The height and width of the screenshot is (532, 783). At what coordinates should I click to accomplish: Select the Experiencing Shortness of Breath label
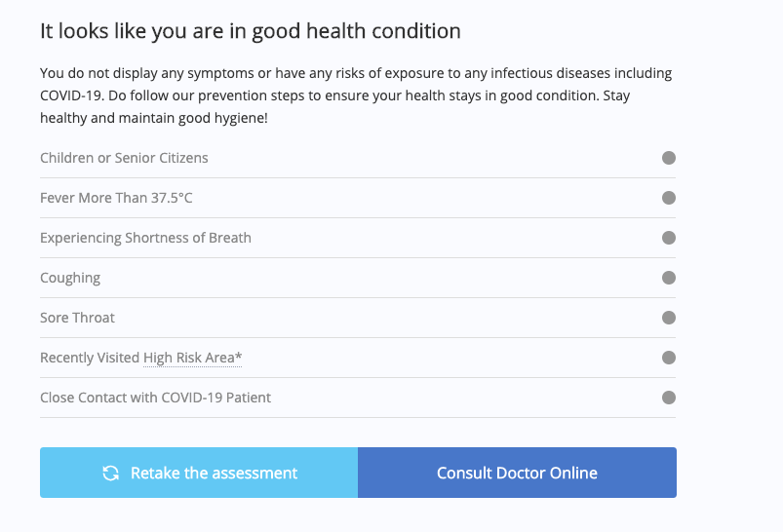[x=145, y=238]
